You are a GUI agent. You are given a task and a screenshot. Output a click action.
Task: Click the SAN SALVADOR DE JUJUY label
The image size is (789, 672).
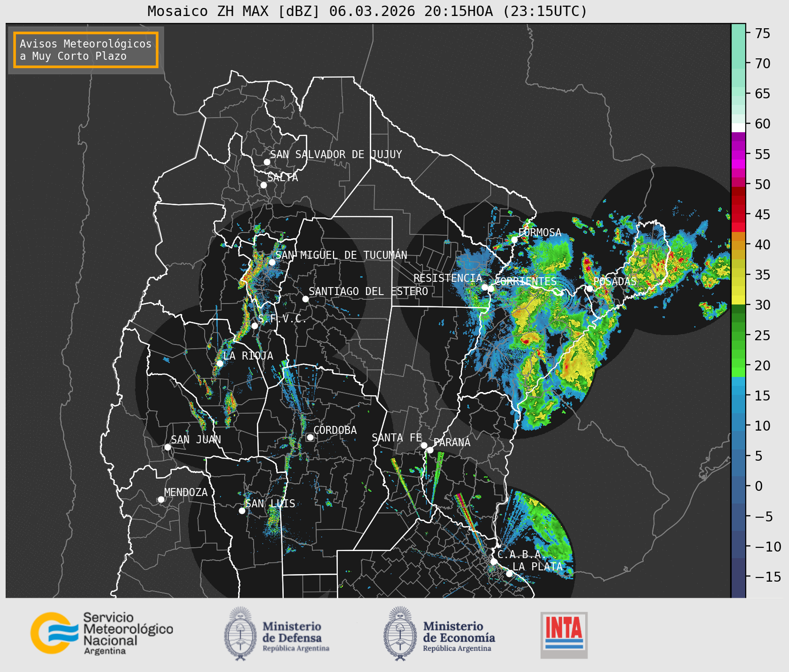point(336,154)
